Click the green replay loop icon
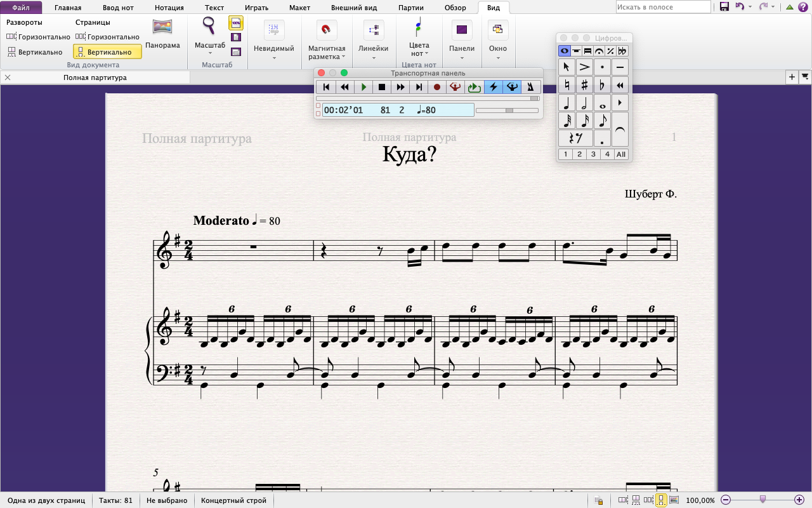Image resolution: width=812 pixels, height=508 pixels. [x=474, y=87]
